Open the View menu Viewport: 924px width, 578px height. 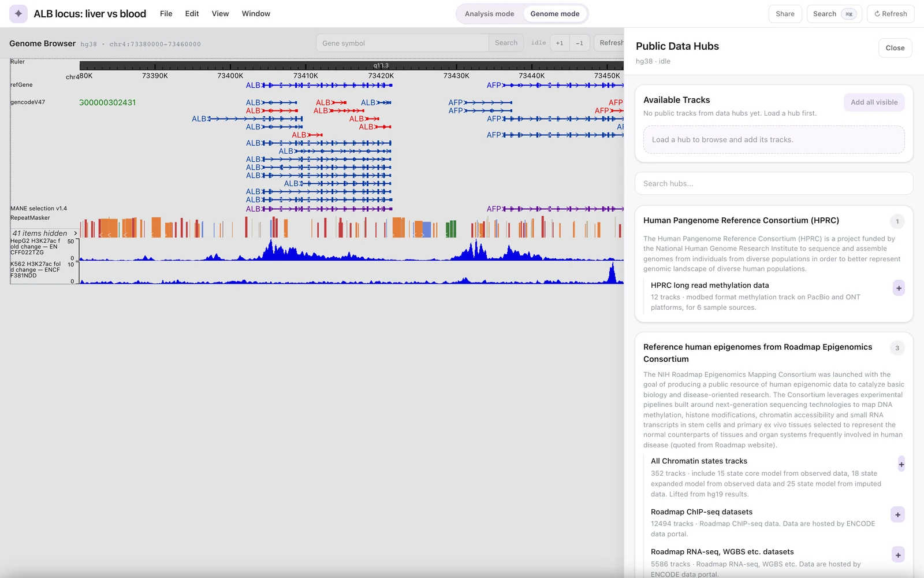tap(220, 13)
